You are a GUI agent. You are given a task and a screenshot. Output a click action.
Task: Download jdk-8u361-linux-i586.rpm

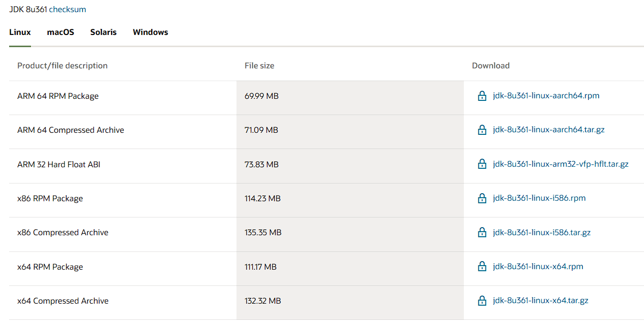pos(539,198)
